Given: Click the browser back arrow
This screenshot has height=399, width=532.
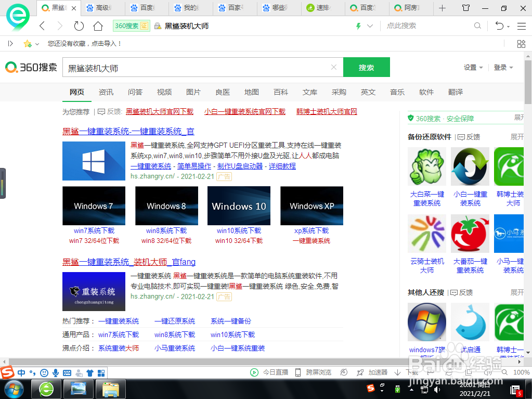Looking at the screenshot, I should (x=42, y=26).
